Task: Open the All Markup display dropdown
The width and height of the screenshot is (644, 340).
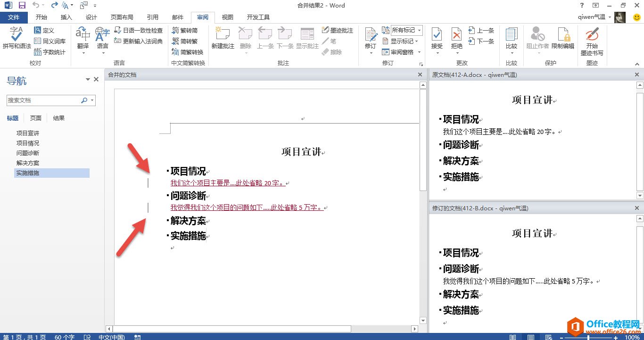Action: 406,30
